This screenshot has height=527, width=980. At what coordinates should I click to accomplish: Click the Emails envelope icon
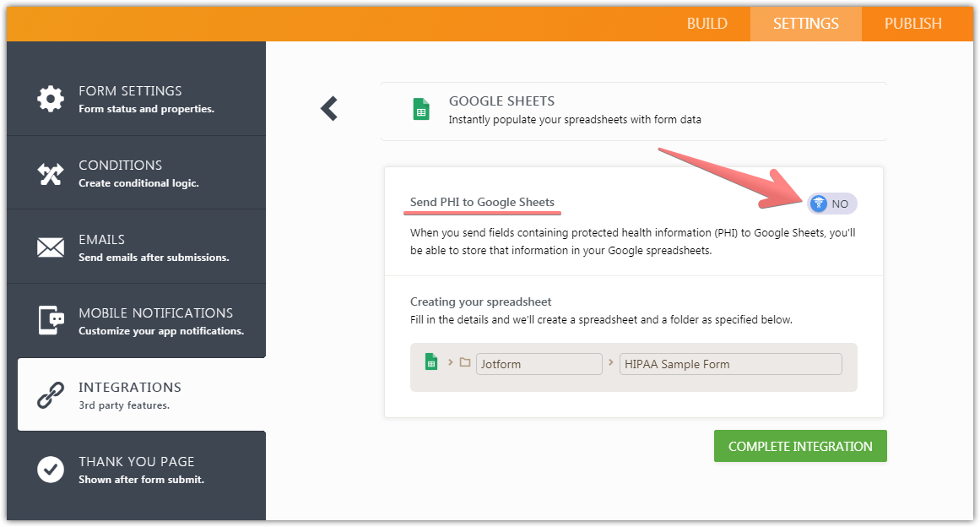[x=51, y=247]
